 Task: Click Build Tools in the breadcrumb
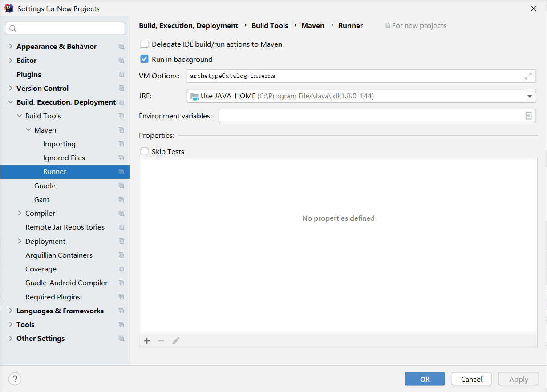coord(270,26)
